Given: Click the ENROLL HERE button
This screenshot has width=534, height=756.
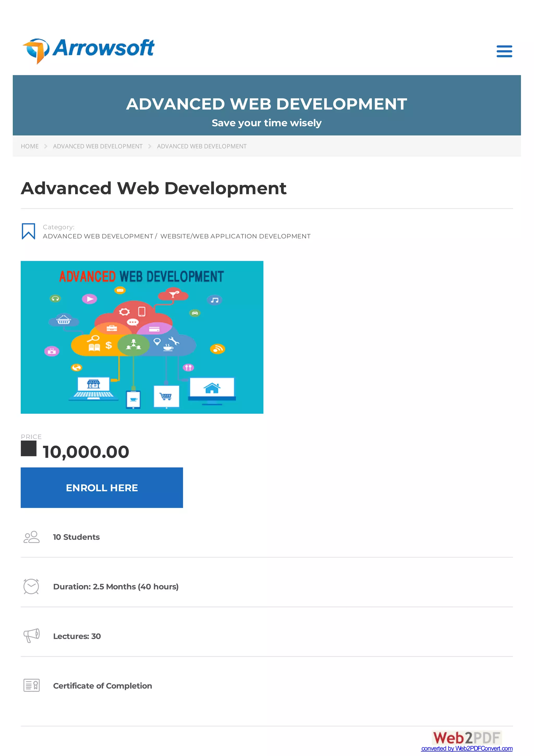Looking at the screenshot, I should click(x=102, y=488).
